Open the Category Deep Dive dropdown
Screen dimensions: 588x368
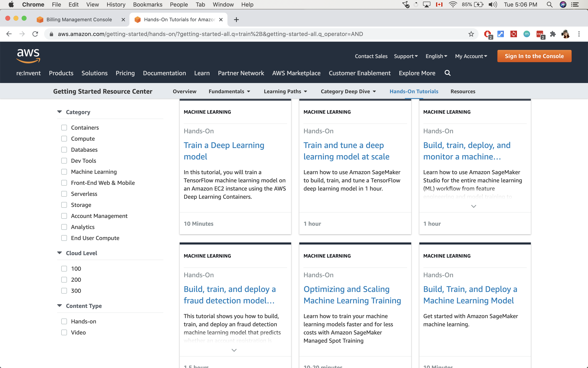(x=349, y=91)
